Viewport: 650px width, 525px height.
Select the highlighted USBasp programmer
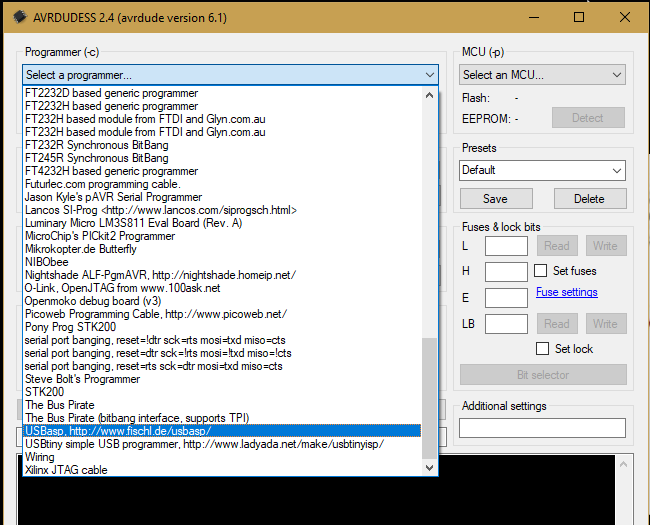click(x=222, y=431)
